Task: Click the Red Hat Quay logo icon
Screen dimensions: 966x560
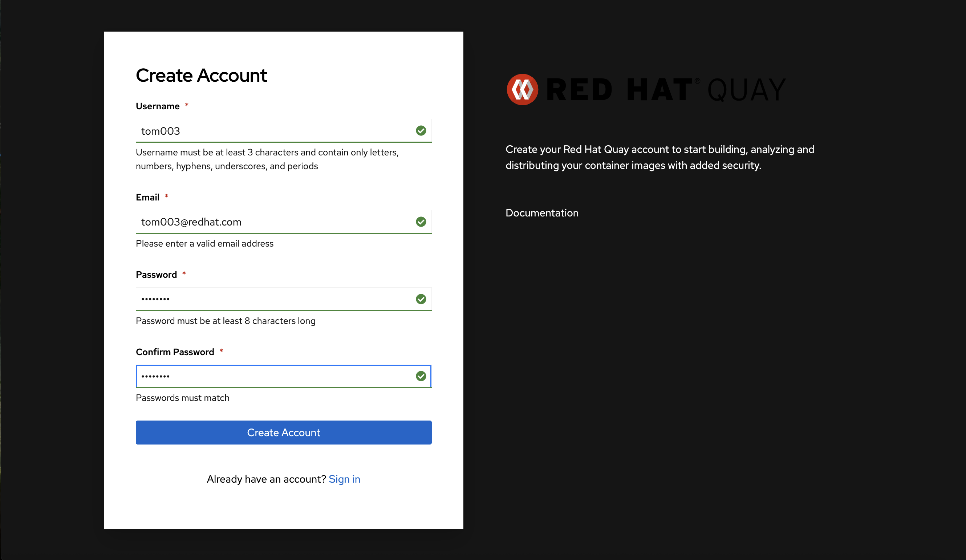Action: point(522,90)
